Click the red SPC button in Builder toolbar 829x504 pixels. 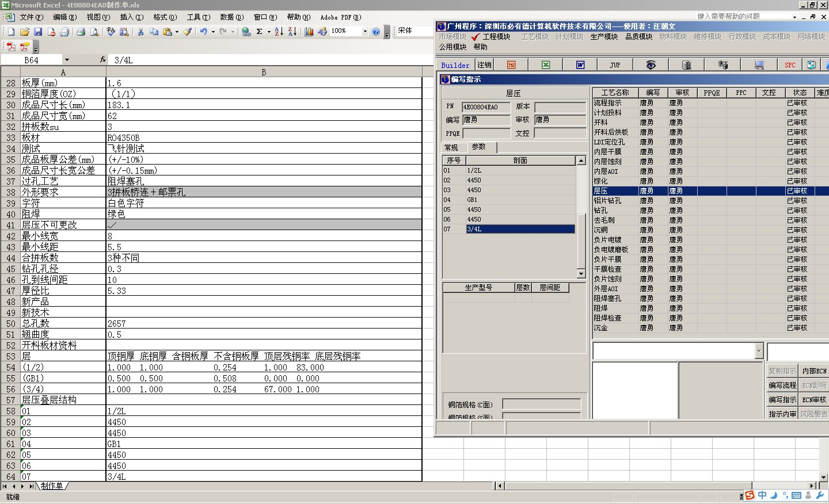[x=790, y=65]
